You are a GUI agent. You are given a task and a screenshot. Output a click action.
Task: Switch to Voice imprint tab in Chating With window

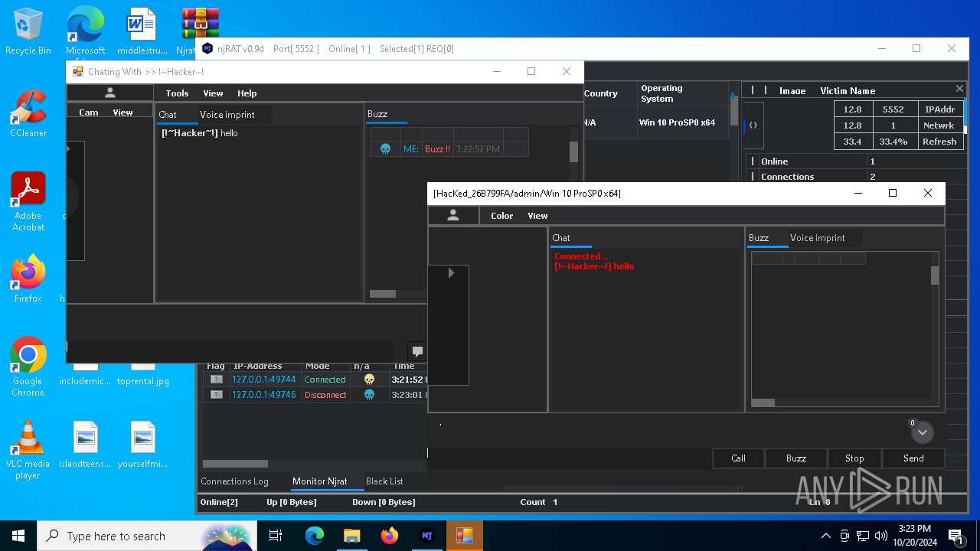227,115
